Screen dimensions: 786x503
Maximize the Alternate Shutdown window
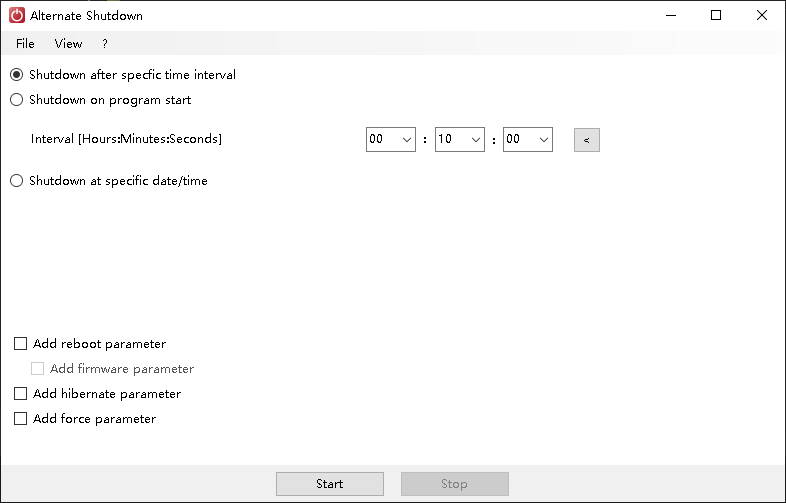[716, 15]
